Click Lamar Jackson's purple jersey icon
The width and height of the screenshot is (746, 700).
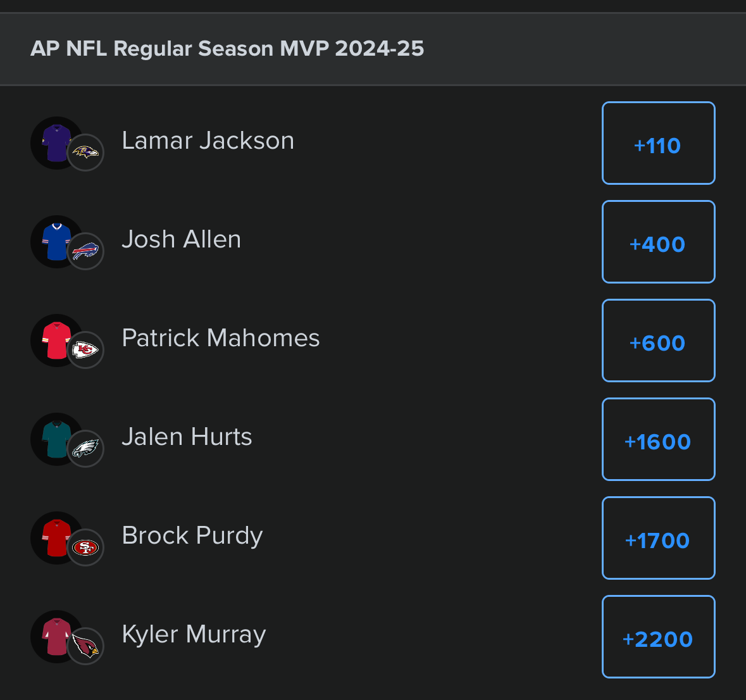pyautogui.click(x=55, y=142)
